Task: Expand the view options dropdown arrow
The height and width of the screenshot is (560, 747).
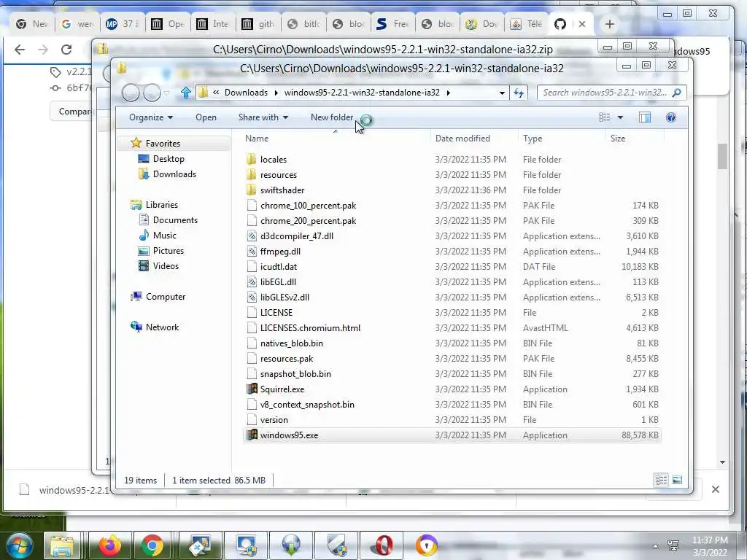Action: (620, 117)
